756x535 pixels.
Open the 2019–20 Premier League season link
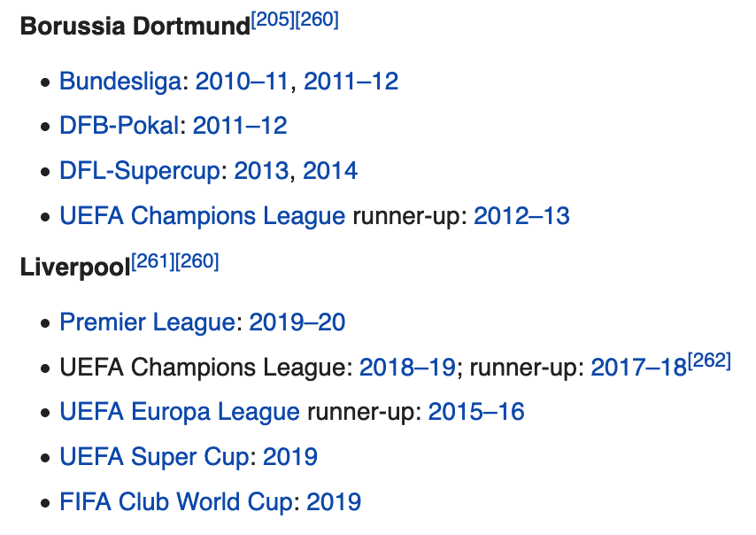(x=297, y=322)
